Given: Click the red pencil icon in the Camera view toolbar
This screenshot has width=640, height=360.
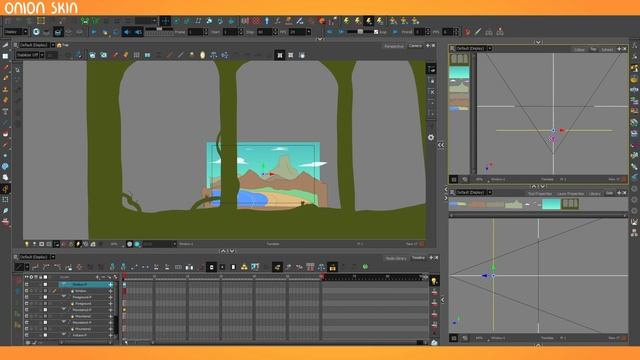Looking at the screenshot, I should (115, 55).
